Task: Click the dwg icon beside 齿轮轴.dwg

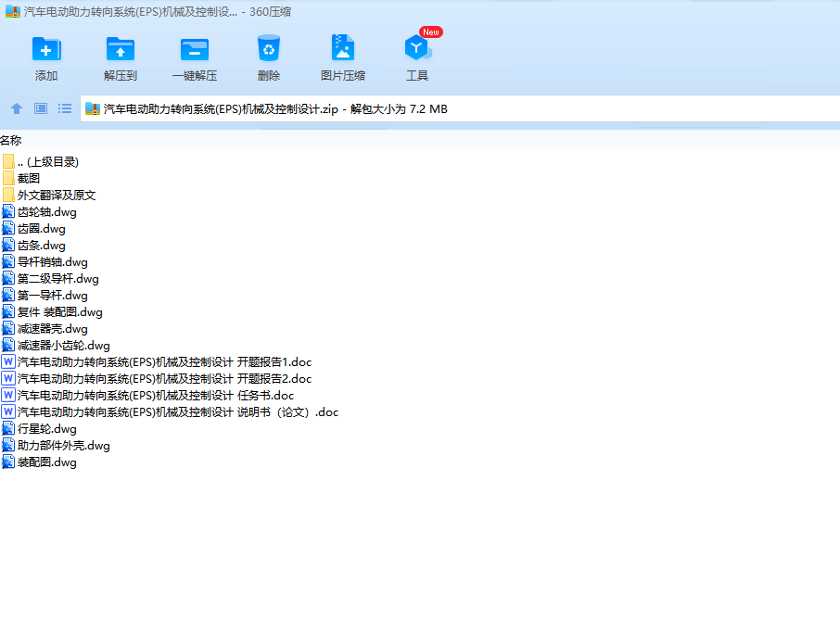Action: [8, 212]
